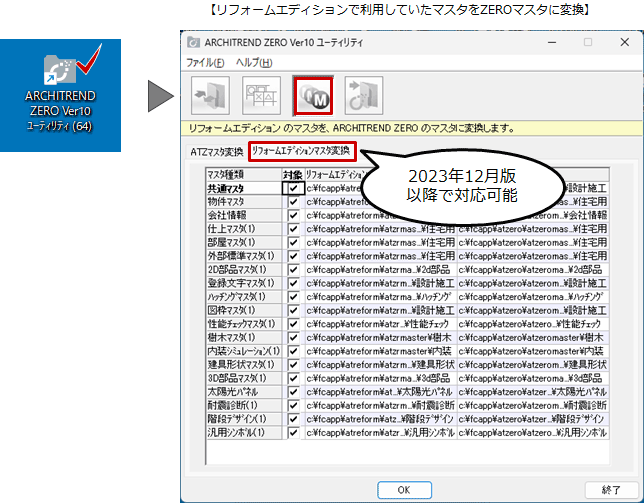Toggle the 登録文字マスタ(1) checkbox
This screenshot has height=503, width=644.
[293, 283]
